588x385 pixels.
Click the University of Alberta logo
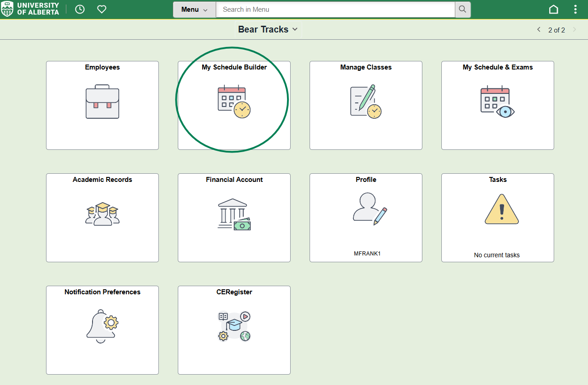30,9
